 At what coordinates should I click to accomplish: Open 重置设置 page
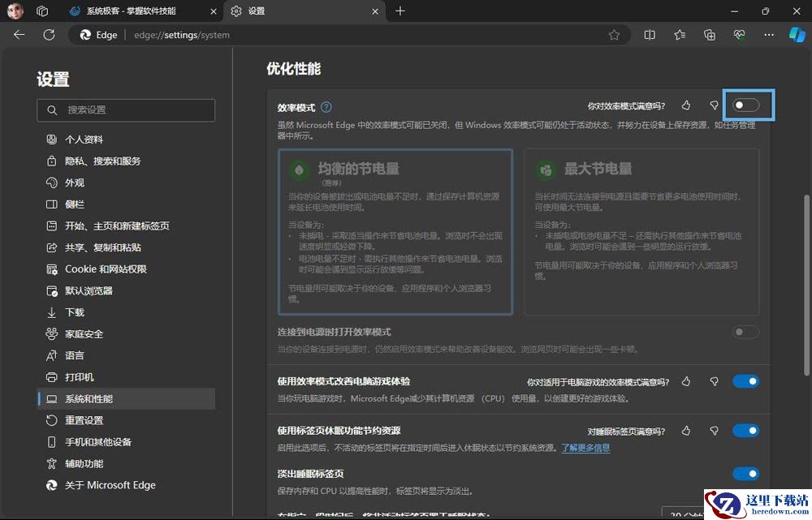click(126, 420)
